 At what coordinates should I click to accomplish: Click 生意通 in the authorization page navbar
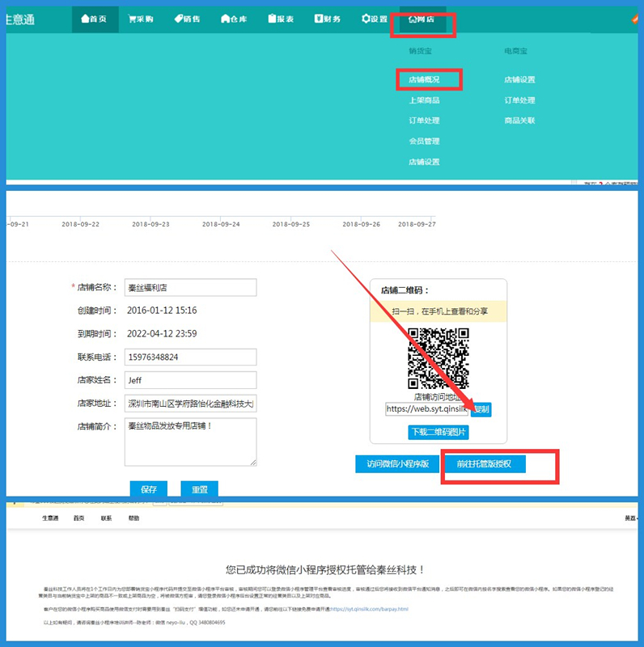(50, 518)
